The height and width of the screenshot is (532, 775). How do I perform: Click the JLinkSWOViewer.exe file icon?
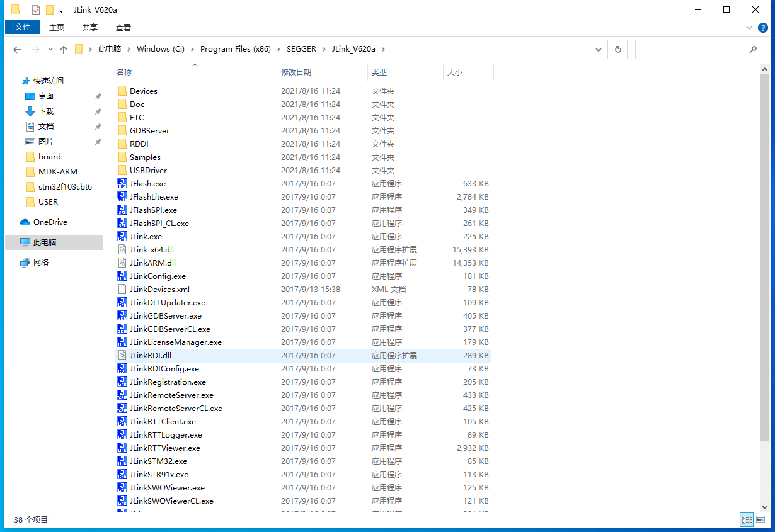click(122, 488)
